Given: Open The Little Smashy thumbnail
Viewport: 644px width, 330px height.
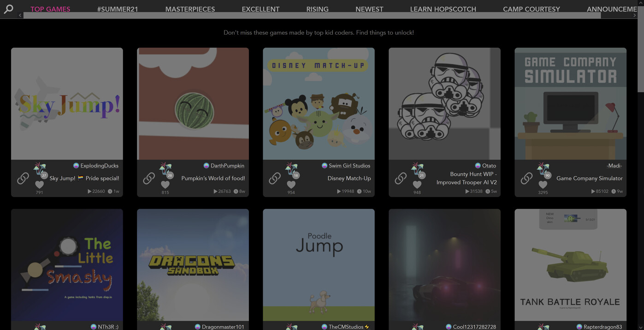Looking at the screenshot, I should click(67, 265).
